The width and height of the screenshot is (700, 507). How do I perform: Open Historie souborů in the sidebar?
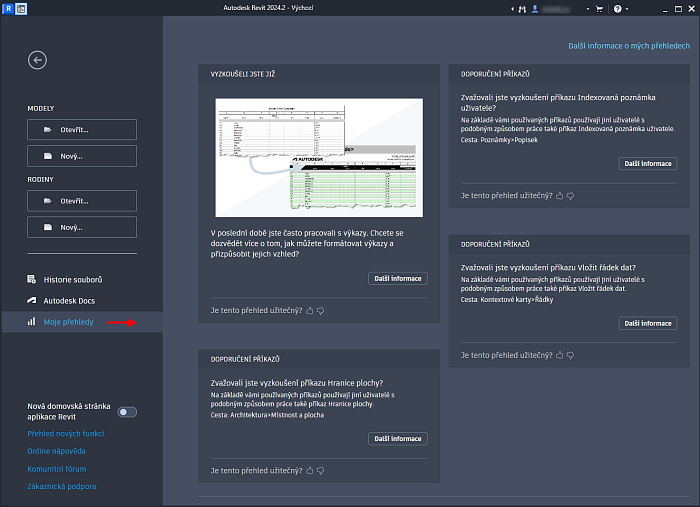[72, 279]
